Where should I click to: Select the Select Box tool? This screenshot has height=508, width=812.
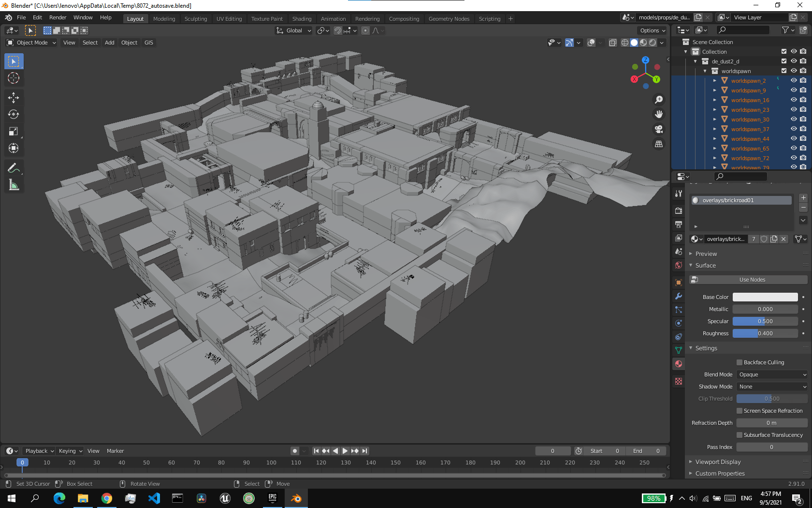(14, 61)
